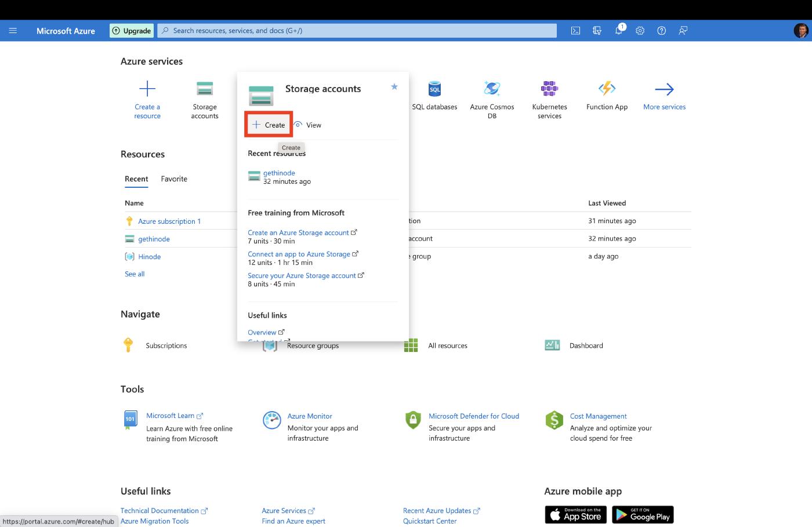The height and width of the screenshot is (527, 812).
Task: Toggle the Storage accounts favorite star
Action: (394, 87)
